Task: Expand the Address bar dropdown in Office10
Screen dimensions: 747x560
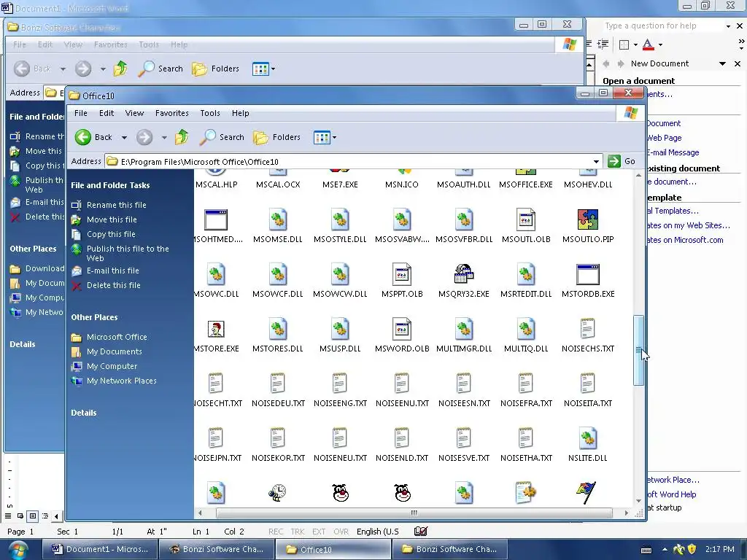Action: [596, 161]
